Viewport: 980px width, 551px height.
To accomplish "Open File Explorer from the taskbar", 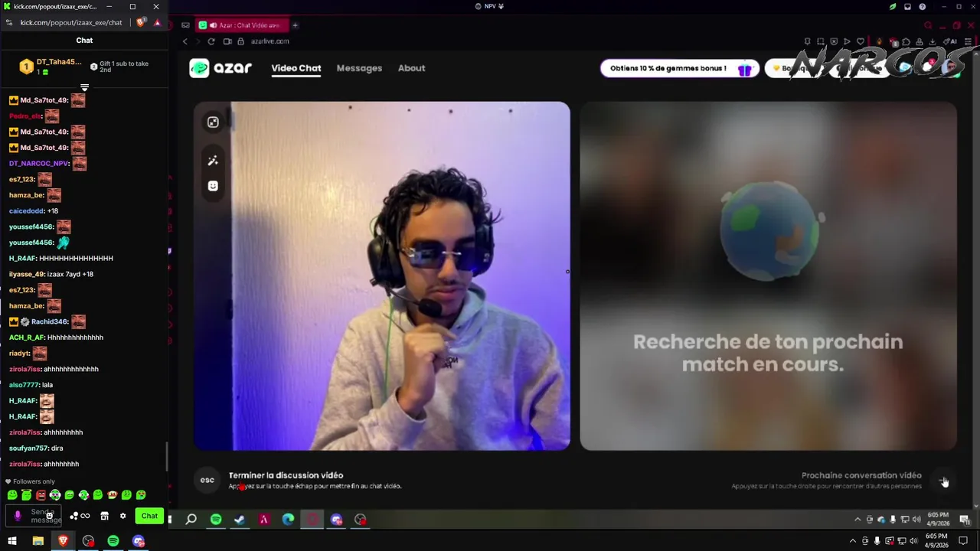I will (38, 541).
